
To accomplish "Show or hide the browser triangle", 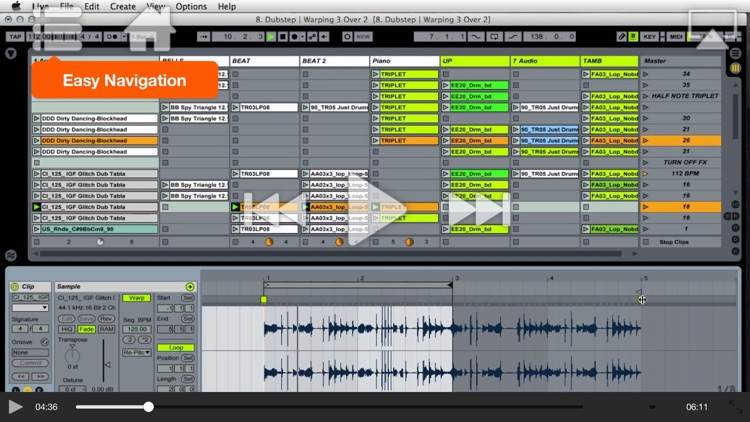I will [x=11, y=54].
